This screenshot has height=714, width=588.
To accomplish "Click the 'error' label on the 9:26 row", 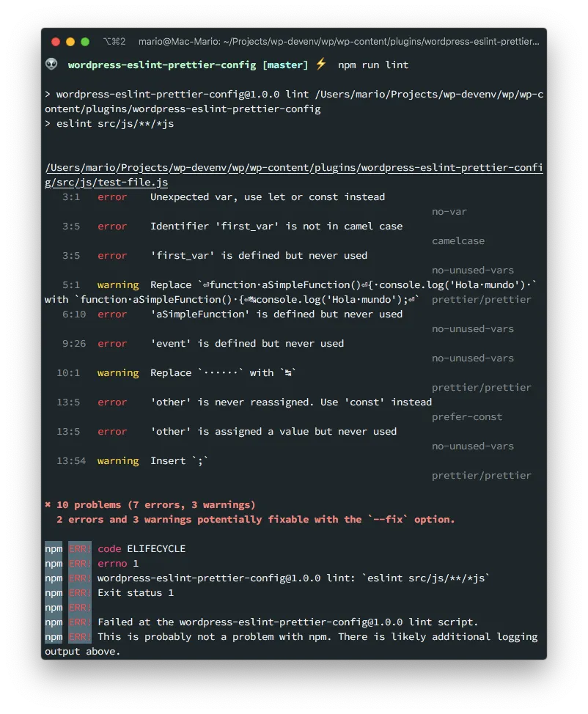I will [x=112, y=344].
